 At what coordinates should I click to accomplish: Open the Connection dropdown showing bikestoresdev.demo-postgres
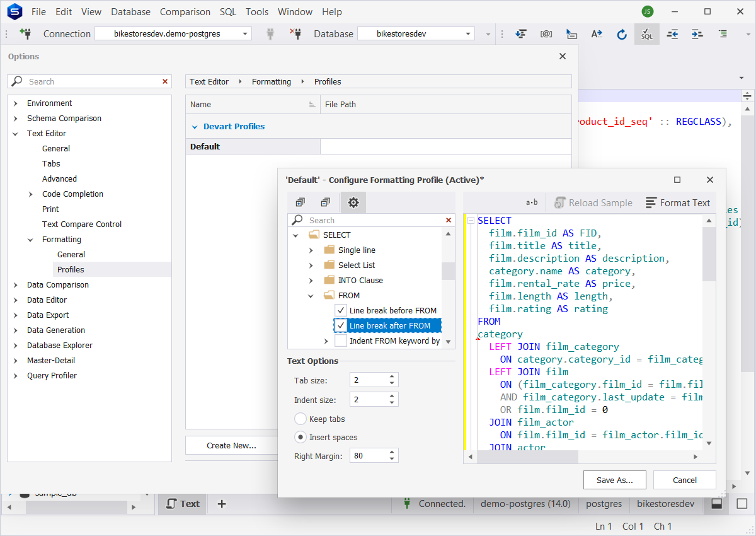pos(246,33)
